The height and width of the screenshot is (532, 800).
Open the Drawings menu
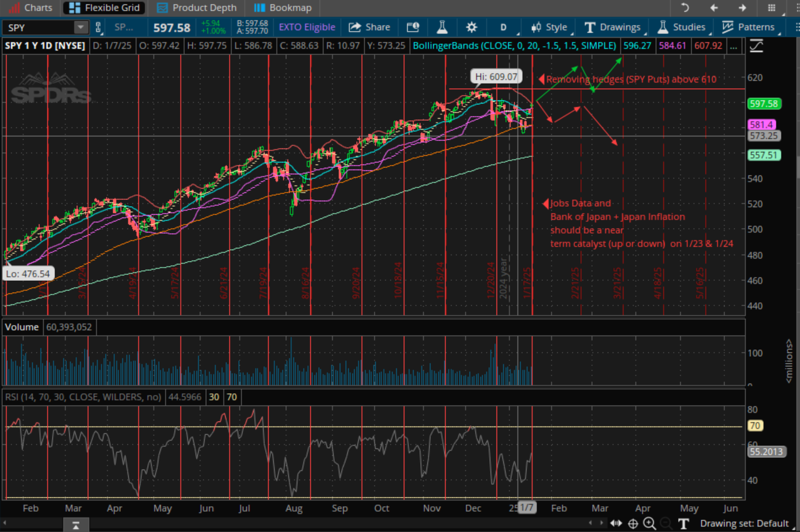pyautogui.click(x=612, y=26)
